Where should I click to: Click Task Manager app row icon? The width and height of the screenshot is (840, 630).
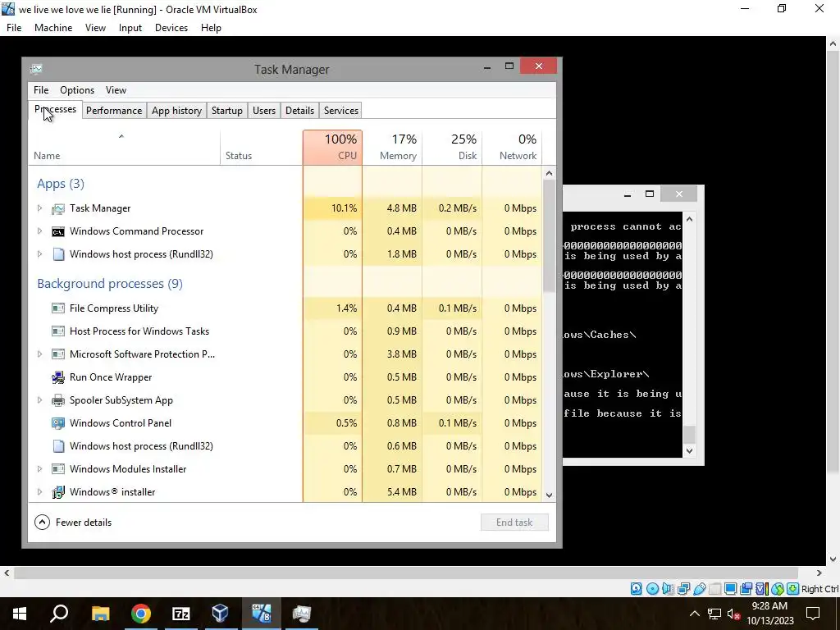(58, 208)
